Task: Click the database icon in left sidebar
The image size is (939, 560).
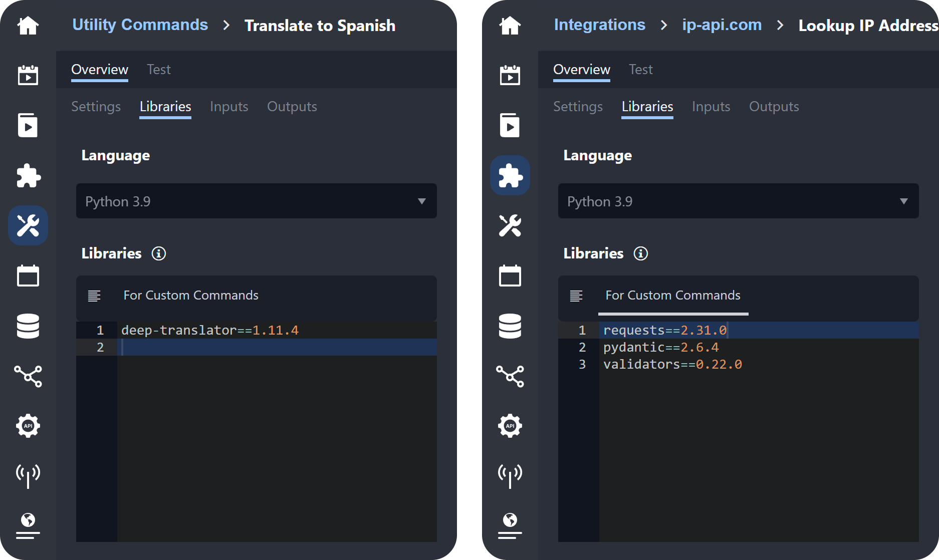Action: point(28,326)
